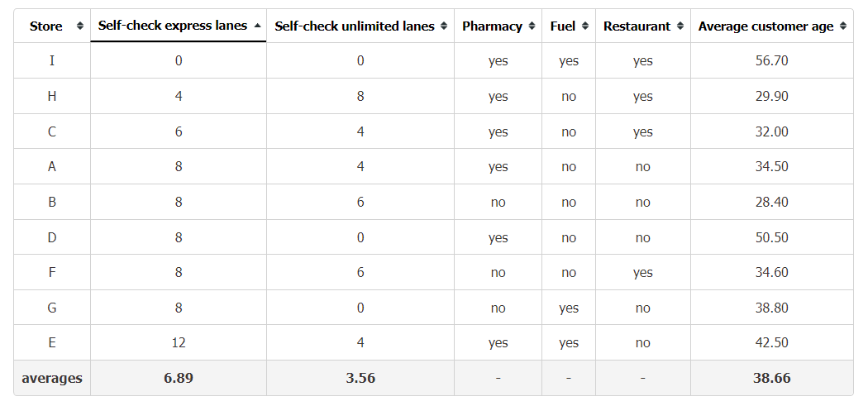
Task: Click sort arrows next to Pharmacy header
Action: click(x=532, y=26)
